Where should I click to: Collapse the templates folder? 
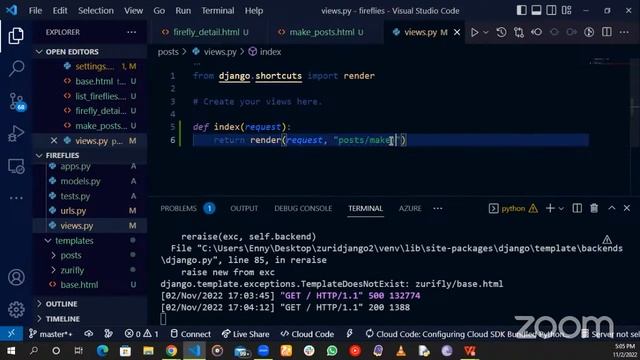coord(74,241)
